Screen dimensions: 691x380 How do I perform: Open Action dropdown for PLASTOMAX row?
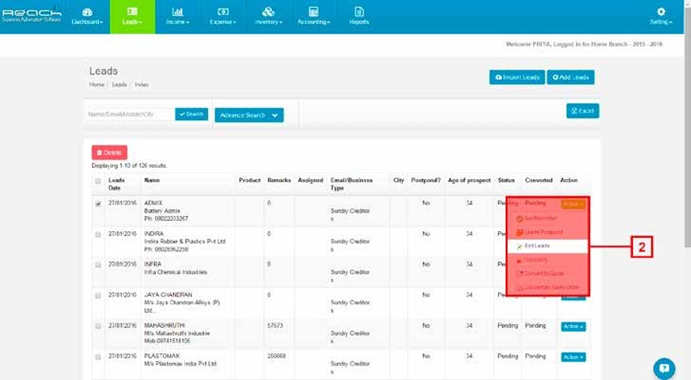(573, 357)
